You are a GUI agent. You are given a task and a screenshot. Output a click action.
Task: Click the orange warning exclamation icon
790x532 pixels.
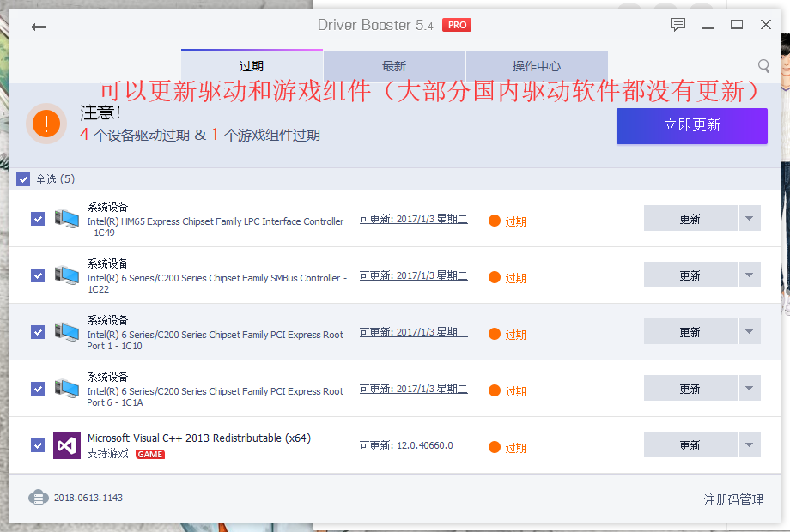pyautogui.click(x=46, y=124)
